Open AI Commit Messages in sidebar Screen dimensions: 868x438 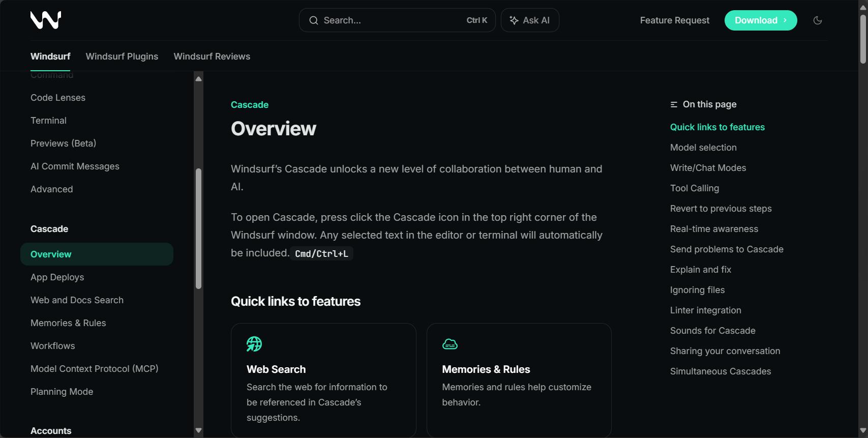point(75,166)
